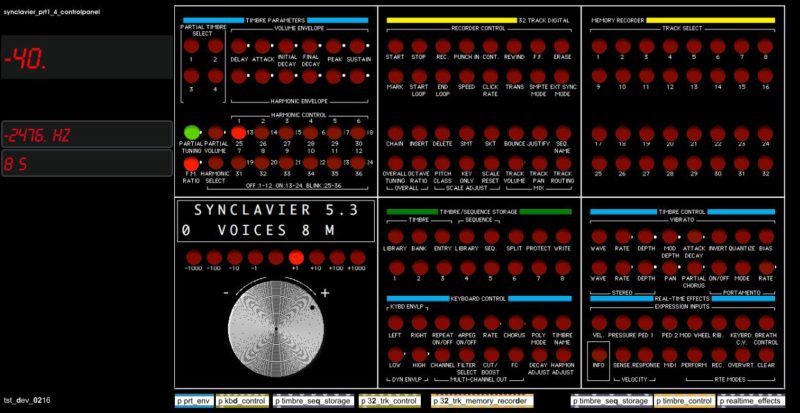
Task: Toggle the PARTIAL VOLUME button
Action: point(215,133)
